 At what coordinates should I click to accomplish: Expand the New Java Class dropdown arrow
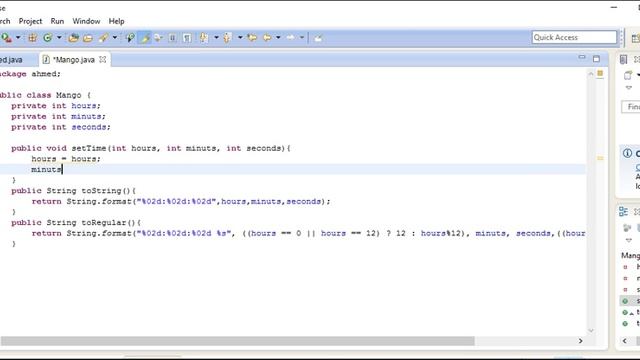tap(59, 38)
